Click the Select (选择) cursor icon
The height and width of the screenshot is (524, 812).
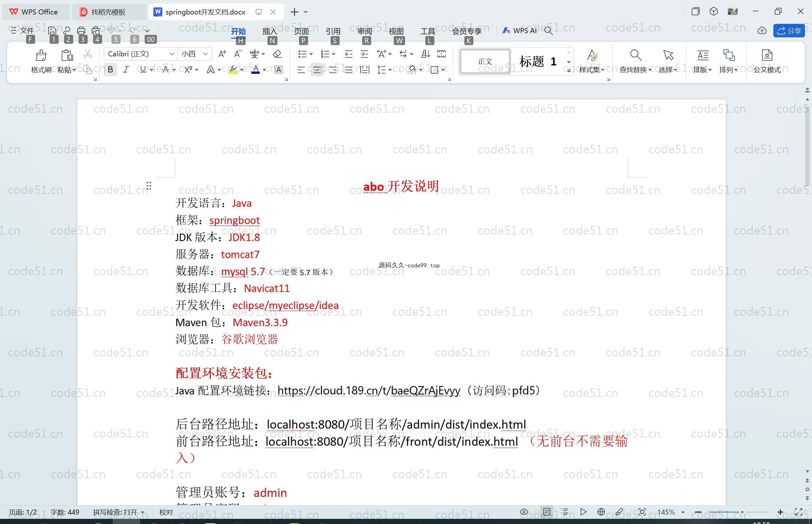click(x=668, y=55)
